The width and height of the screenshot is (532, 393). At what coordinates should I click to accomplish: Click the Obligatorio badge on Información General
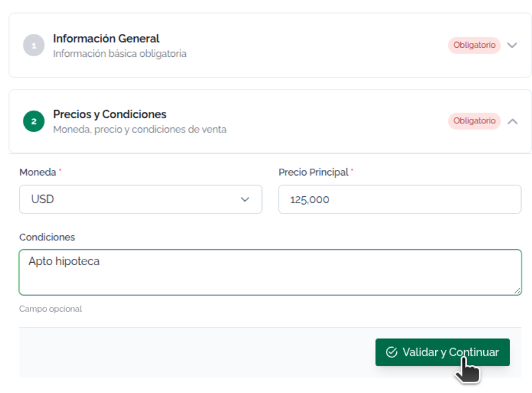474,45
